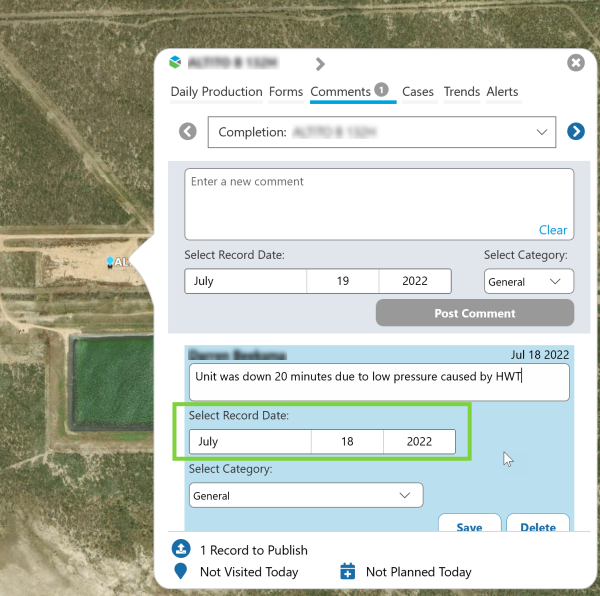Screen dimensions: 600x596
Task: Click the Not Visited Today pin icon
Action: [x=180, y=571]
